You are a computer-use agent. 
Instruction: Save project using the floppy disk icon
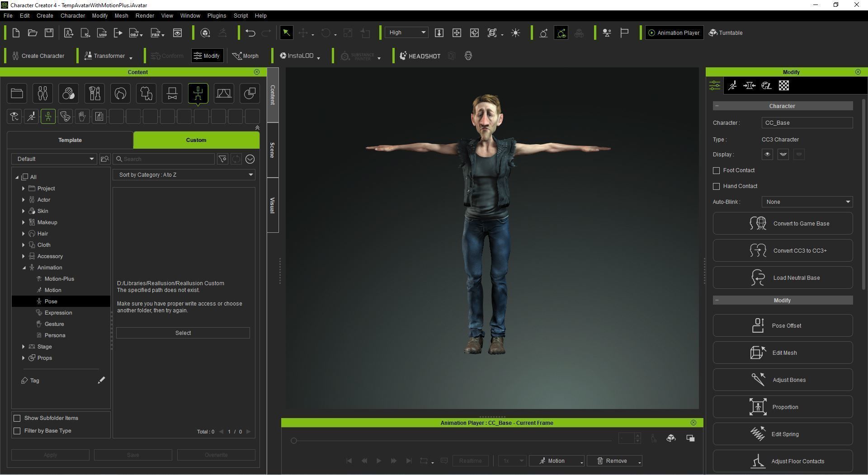coord(49,33)
